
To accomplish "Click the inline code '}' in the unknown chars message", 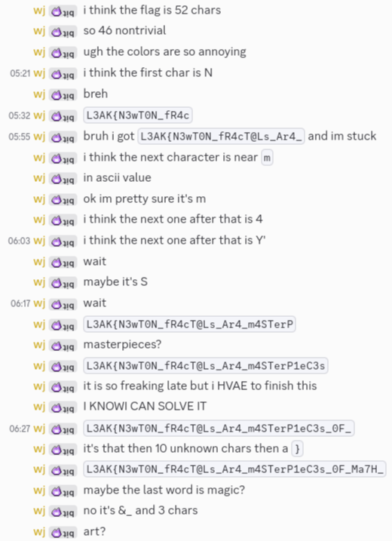I will point(297,449).
